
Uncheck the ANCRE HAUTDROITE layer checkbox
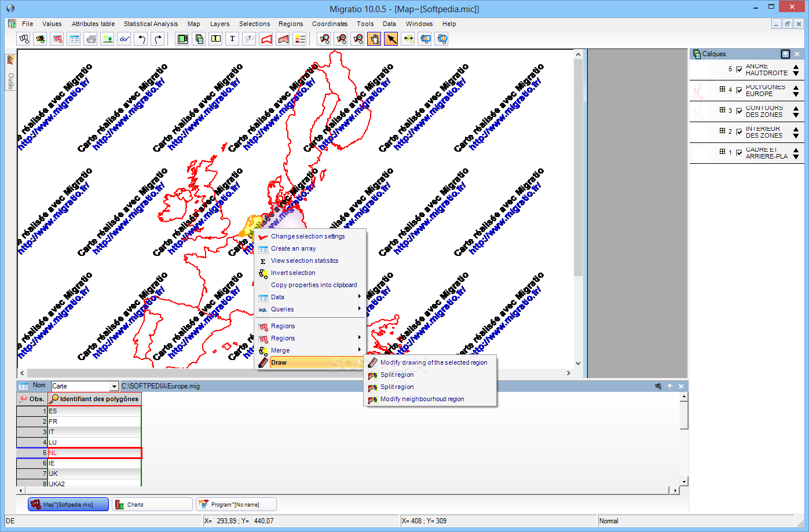(x=739, y=69)
